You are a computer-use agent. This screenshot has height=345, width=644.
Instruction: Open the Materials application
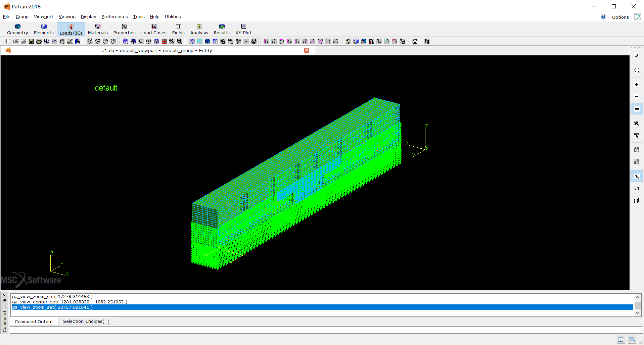pyautogui.click(x=98, y=29)
